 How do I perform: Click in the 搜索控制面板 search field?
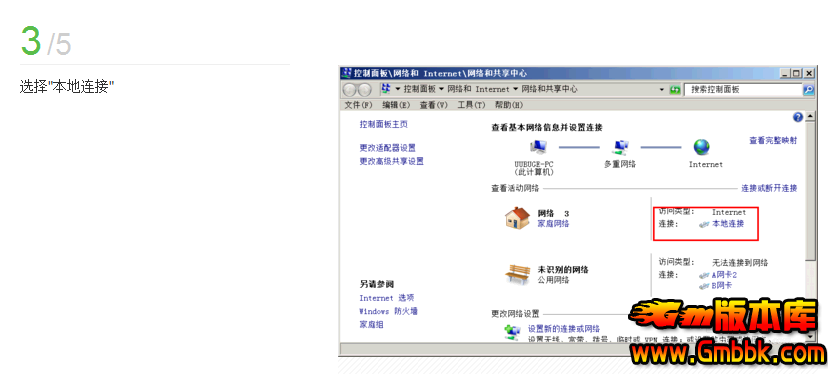(743, 90)
